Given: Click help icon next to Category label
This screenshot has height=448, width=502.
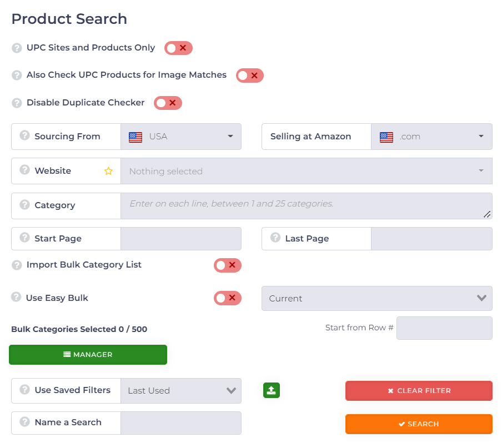Looking at the screenshot, I should [24, 204].
